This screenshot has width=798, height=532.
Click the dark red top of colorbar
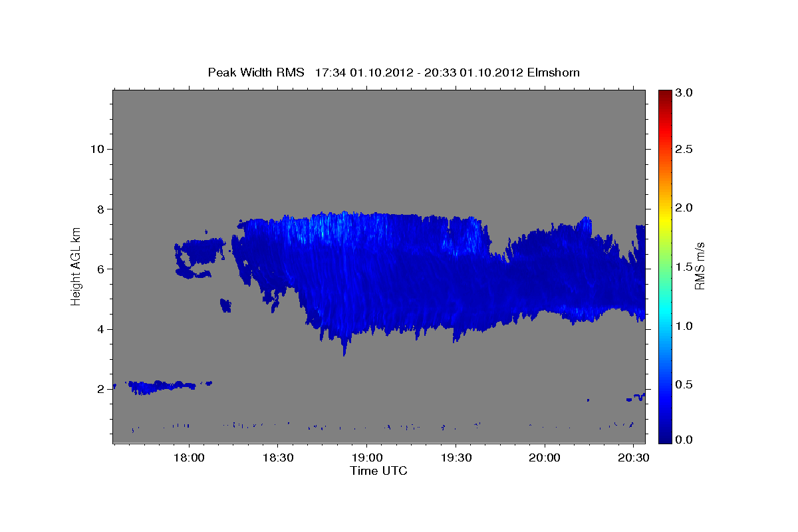point(665,94)
